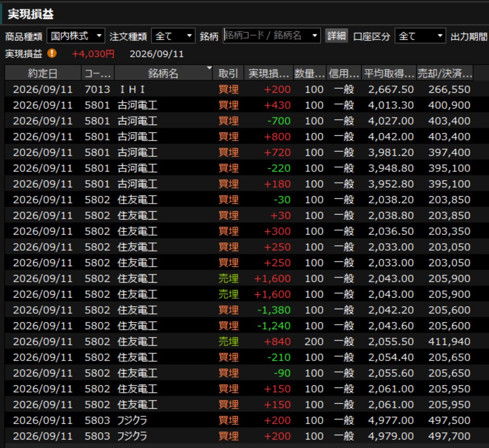Screen dimensions: 489x448
Task: Sort by the 信用… column header
Action: click(x=343, y=74)
